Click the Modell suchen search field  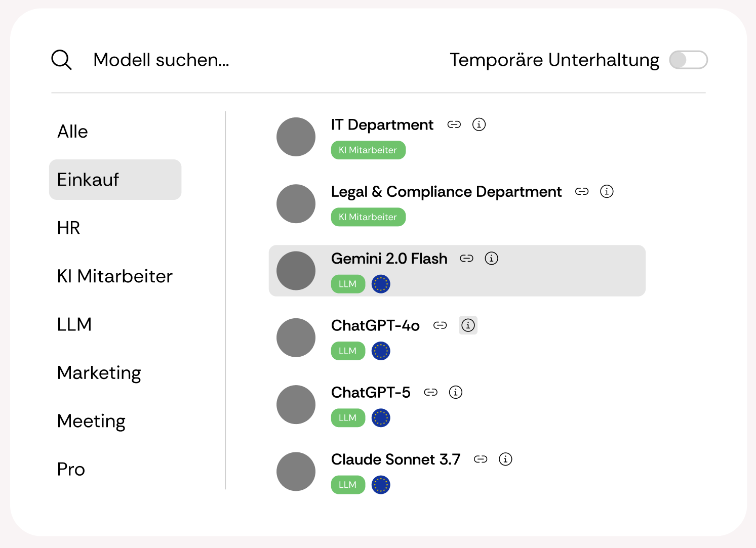(x=162, y=60)
